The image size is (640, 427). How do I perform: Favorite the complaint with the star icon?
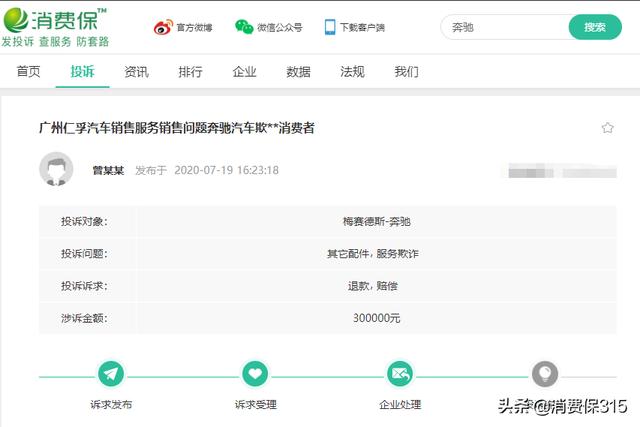tap(607, 128)
